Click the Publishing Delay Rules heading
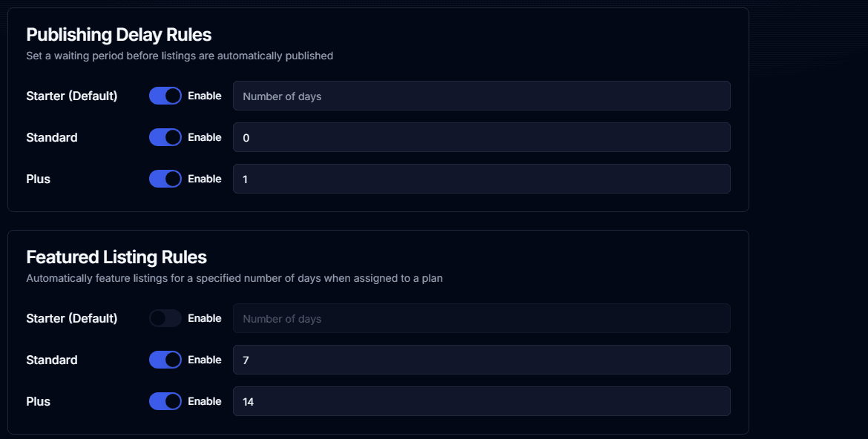Image resolution: width=868 pixels, height=439 pixels. click(x=119, y=34)
